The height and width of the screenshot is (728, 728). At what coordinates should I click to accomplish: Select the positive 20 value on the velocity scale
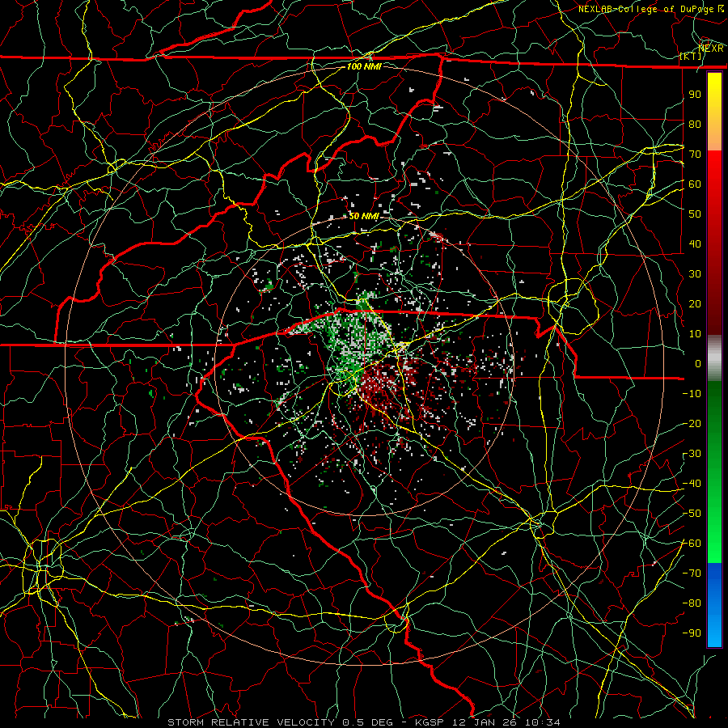click(695, 304)
